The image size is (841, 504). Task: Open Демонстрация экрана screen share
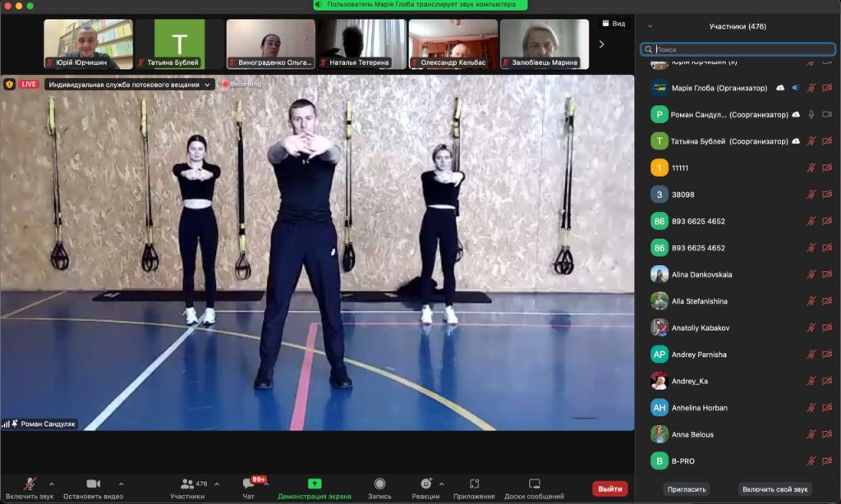(x=314, y=483)
